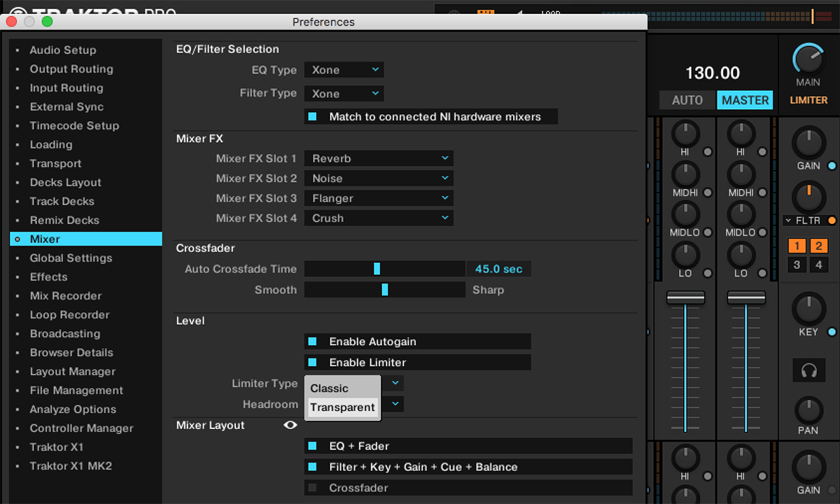Click the MIDHI kill dot on left channel
The width and height of the screenshot is (840, 504).
[708, 192]
